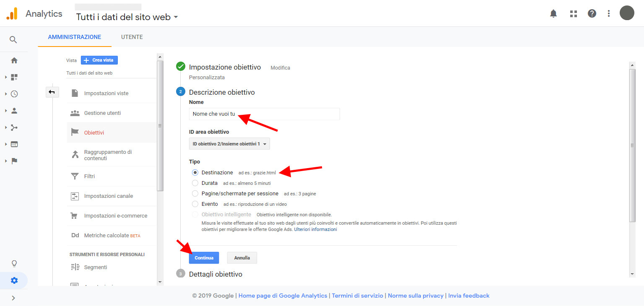The height and width of the screenshot is (306, 644).
Task: Switch to the UTENTE tab
Action: point(132,37)
